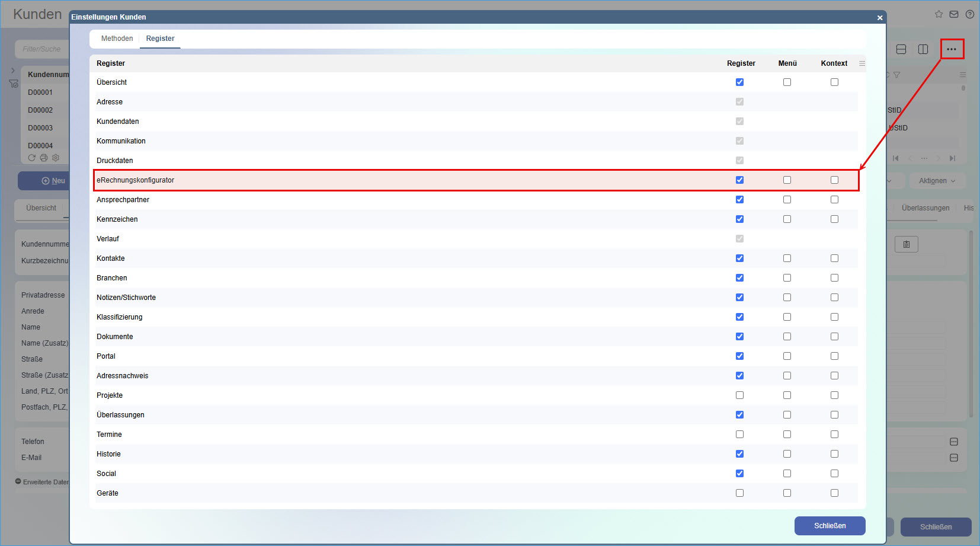Open the Überlassungen tab in Kunden window

[x=925, y=208]
